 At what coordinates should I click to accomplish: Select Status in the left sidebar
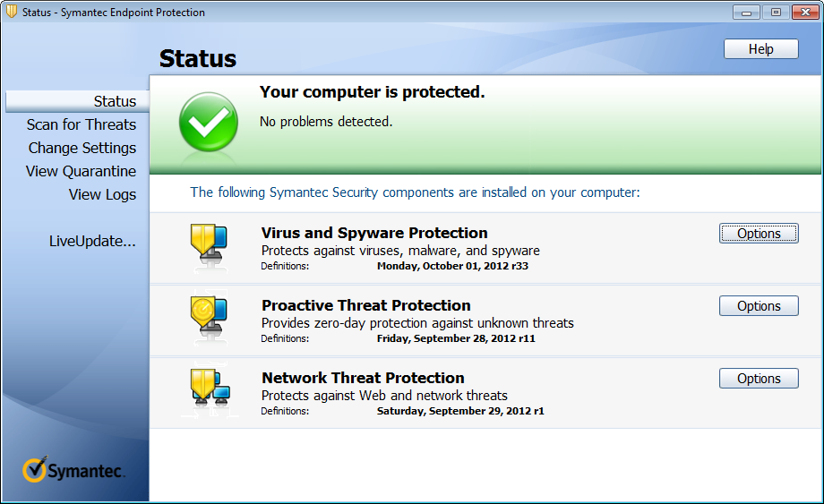pyautogui.click(x=115, y=101)
